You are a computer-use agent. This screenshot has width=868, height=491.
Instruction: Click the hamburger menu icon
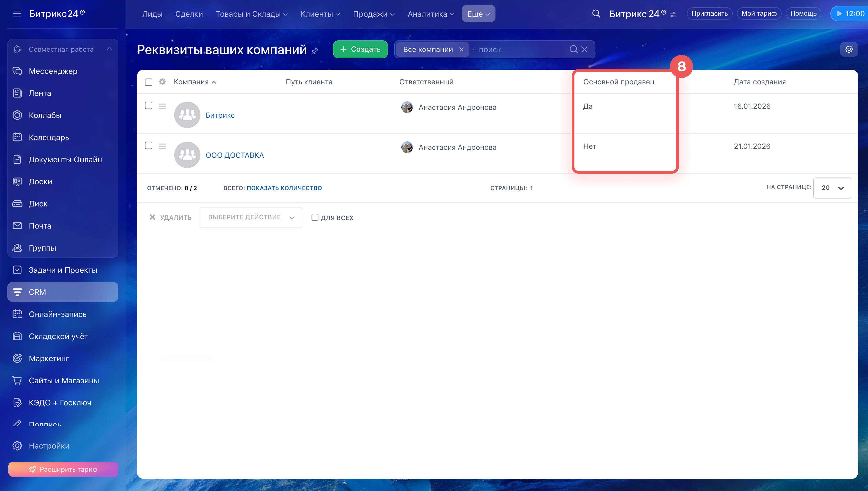(x=17, y=14)
